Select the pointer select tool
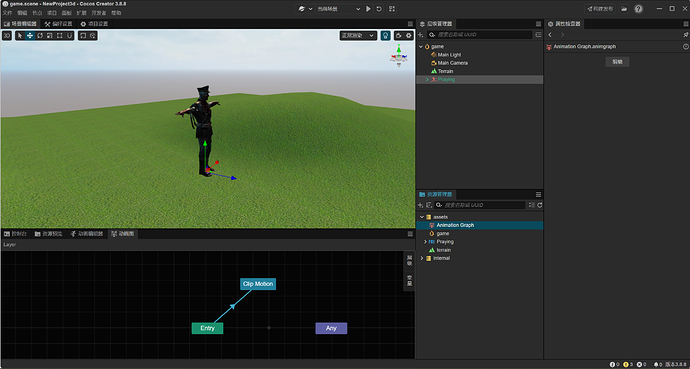The height and width of the screenshot is (369, 690). (20, 36)
